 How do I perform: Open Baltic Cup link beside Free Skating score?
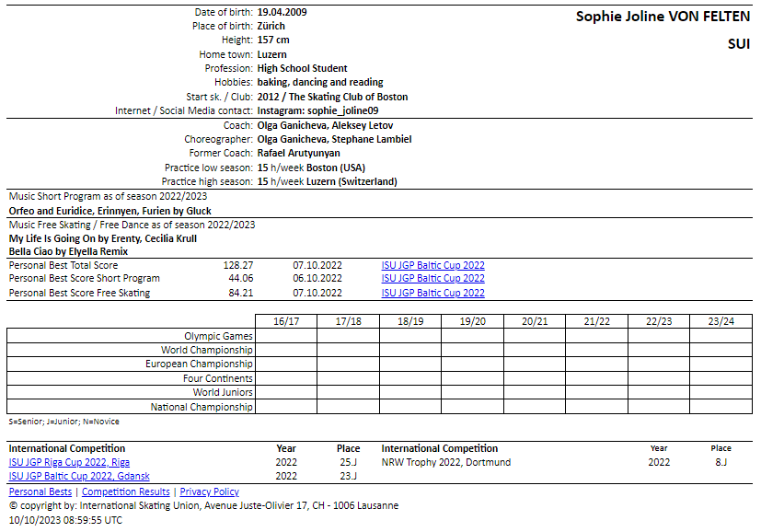[x=432, y=294]
